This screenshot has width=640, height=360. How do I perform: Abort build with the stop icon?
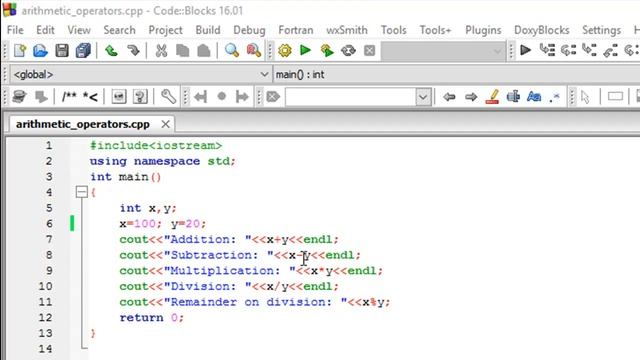coord(369,51)
